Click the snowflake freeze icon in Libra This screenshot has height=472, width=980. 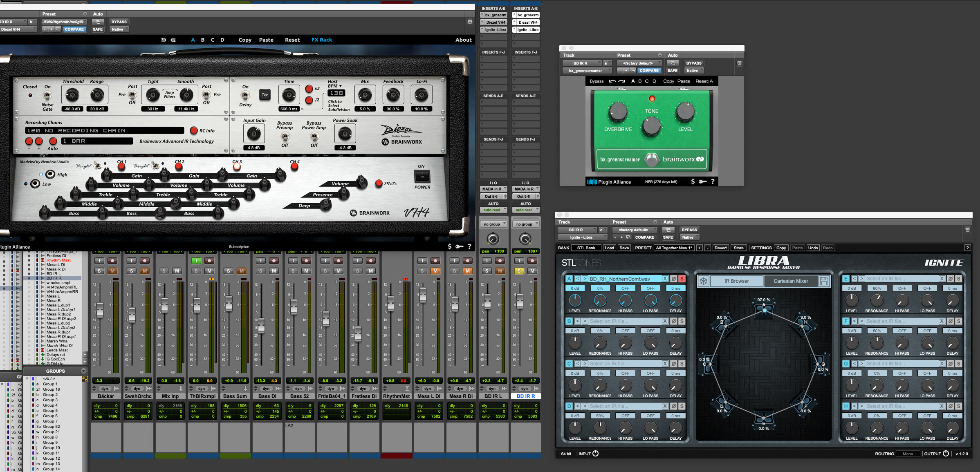pyautogui.click(x=703, y=281)
